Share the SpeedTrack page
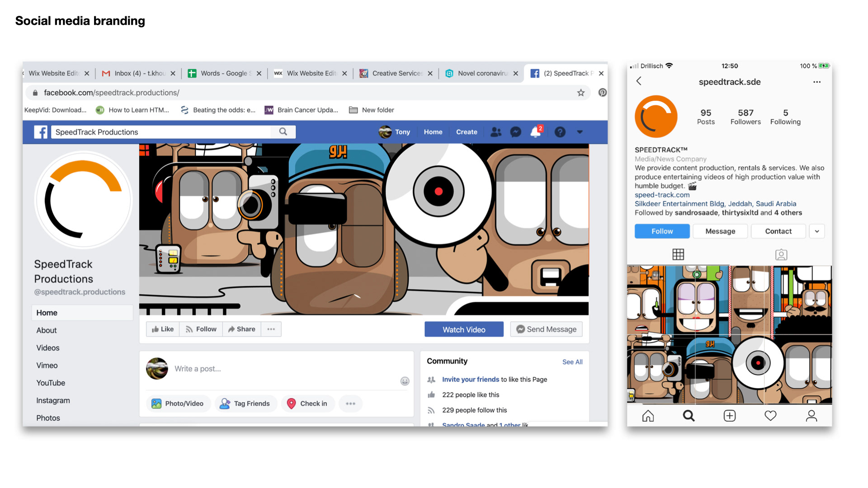Viewport: 868px width, 488px height. tap(241, 329)
